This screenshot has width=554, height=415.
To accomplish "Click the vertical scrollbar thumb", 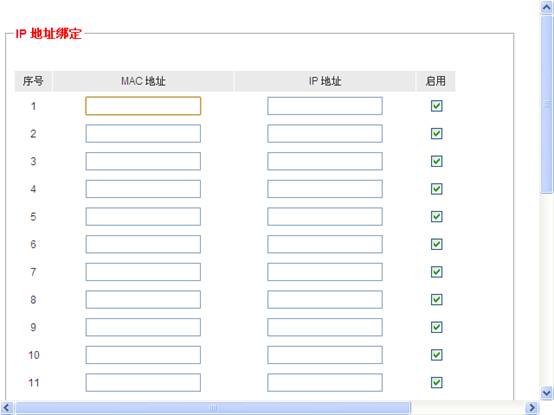I will coord(547,104).
